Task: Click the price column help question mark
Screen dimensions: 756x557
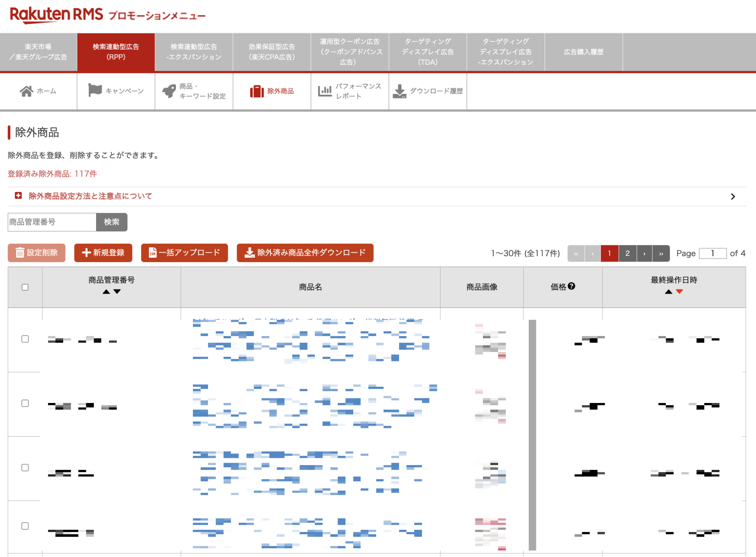Action: tap(571, 286)
